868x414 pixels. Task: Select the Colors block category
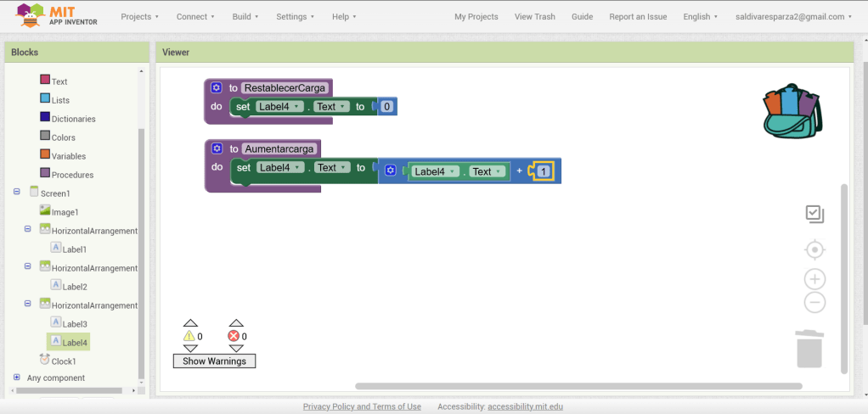pyautogui.click(x=63, y=137)
